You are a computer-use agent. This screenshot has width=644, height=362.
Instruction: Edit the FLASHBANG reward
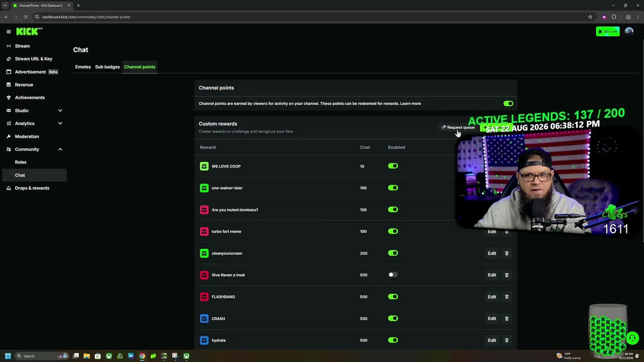[x=492, y=297]
